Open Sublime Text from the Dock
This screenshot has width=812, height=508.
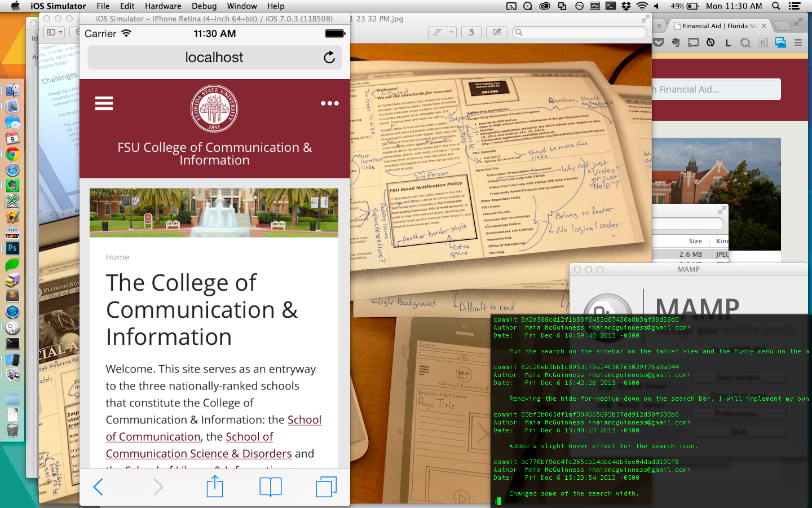tap(12, 295)
